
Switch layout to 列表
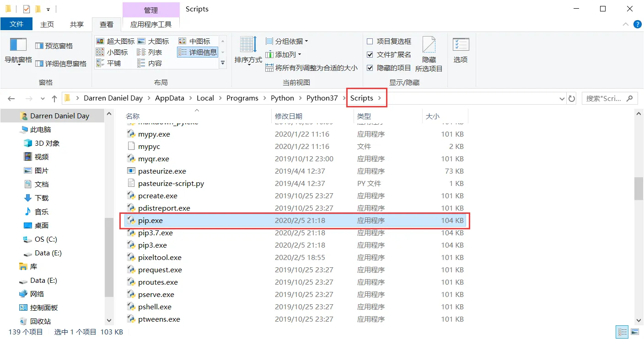(x=150, y=52)
